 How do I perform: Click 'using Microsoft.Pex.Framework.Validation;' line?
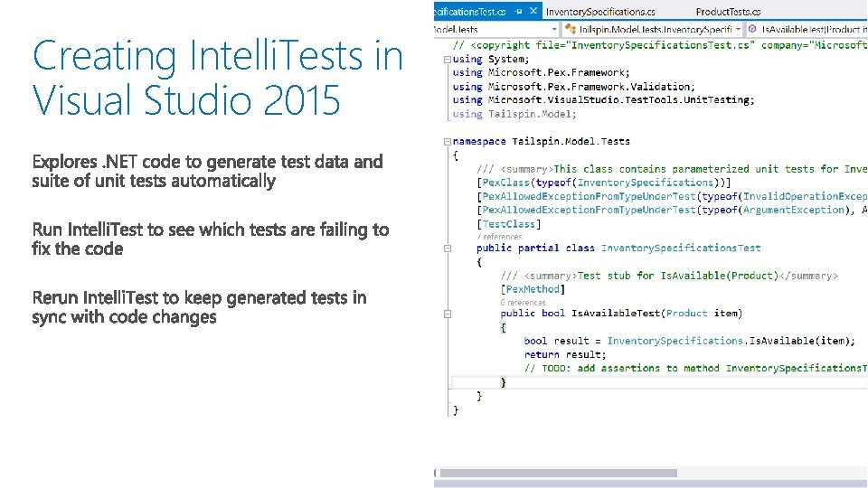point(573,87)
